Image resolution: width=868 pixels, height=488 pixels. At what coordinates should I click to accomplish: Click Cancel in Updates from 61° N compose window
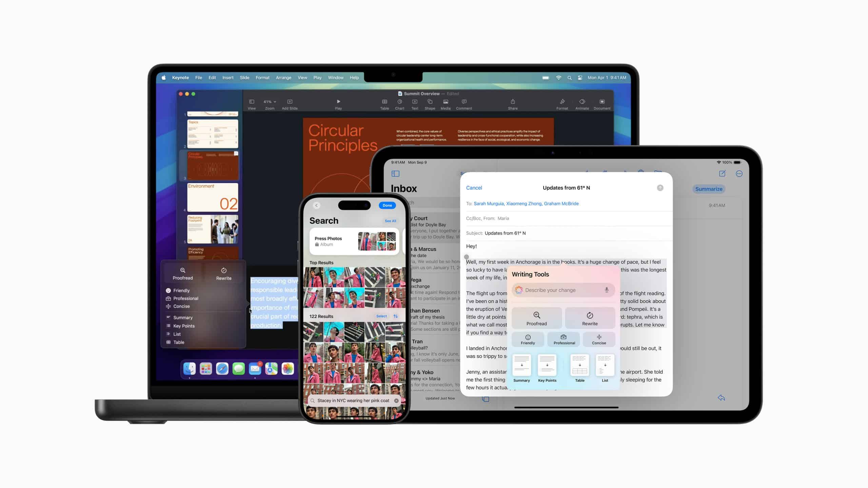[474, 188]
